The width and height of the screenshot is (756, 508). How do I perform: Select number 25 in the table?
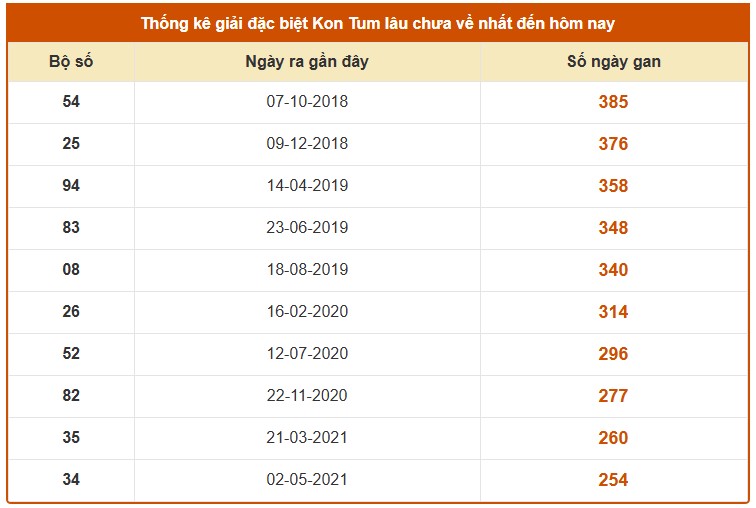(x=71, y=144)
